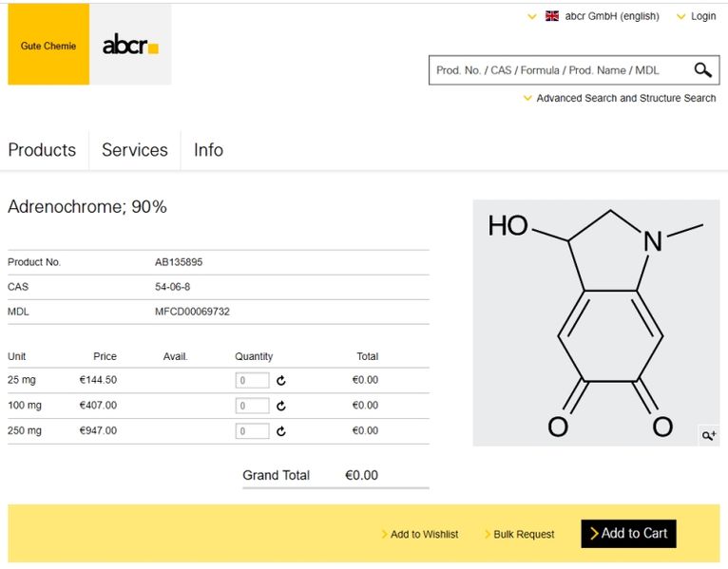Click the abcr logo
Image resolution: width=728 pixels, height=569 pixels.
(x=130, y=45)
